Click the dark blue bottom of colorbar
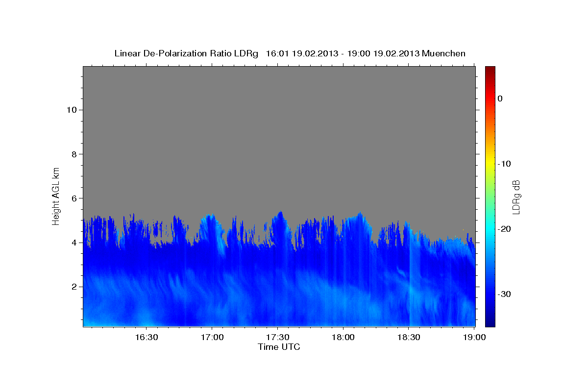 pyautogui.click(x=490, y=322)
